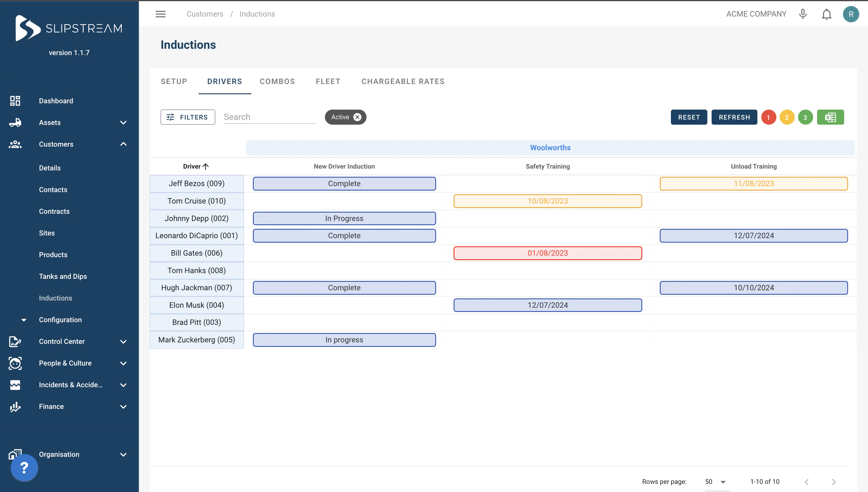Expand the Control Center chevron

(124, 342)
